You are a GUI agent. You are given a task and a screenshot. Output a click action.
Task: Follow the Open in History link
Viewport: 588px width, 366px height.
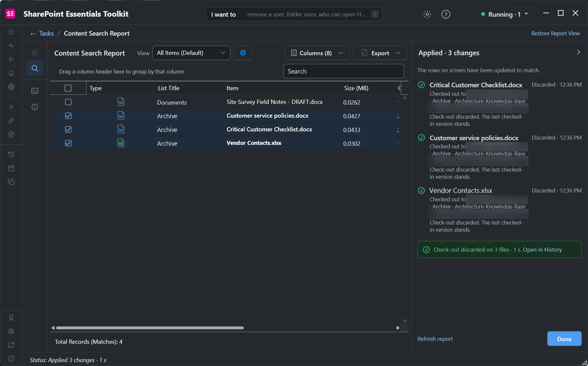(x=542, y=250)
